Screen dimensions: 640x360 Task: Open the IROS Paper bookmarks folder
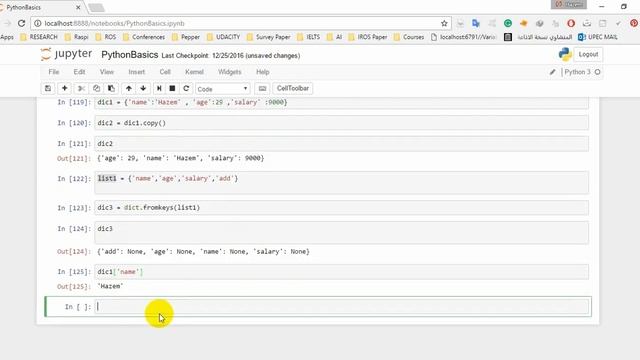point(367,37)
